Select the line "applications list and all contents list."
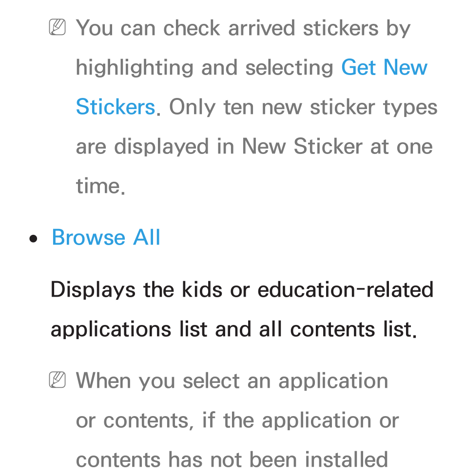 (233, 330)
